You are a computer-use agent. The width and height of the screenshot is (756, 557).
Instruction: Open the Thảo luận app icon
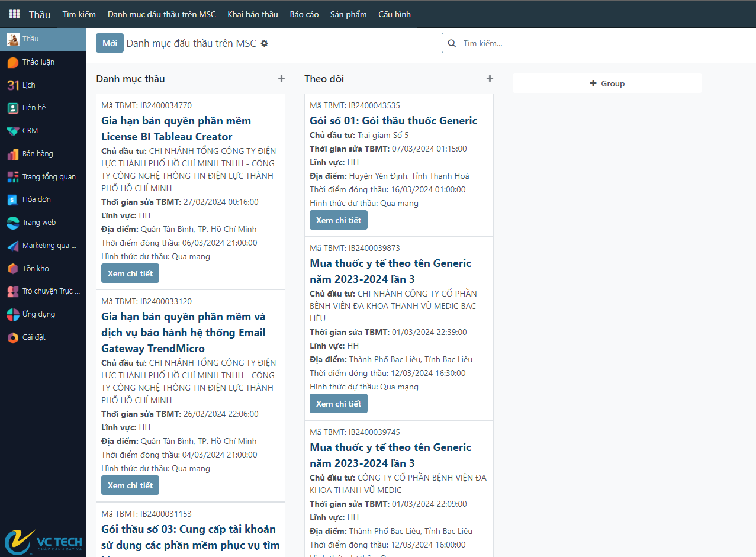12,62
